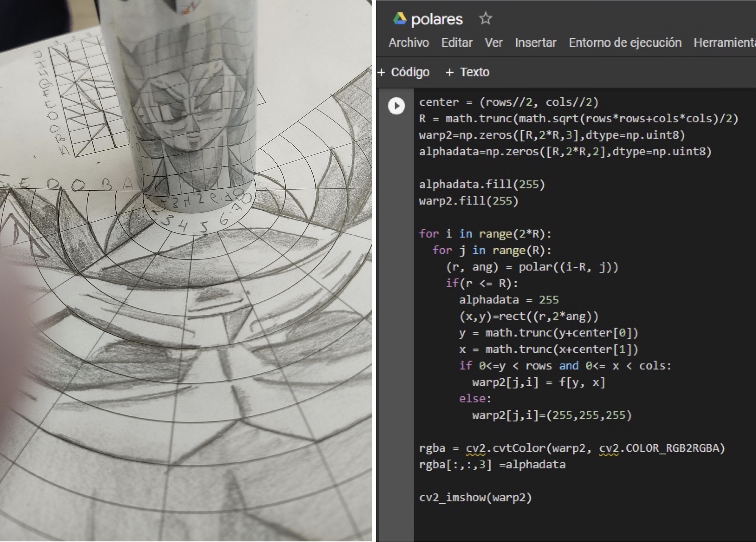Click the line 'for j in range(R):'

coord(492,250)
